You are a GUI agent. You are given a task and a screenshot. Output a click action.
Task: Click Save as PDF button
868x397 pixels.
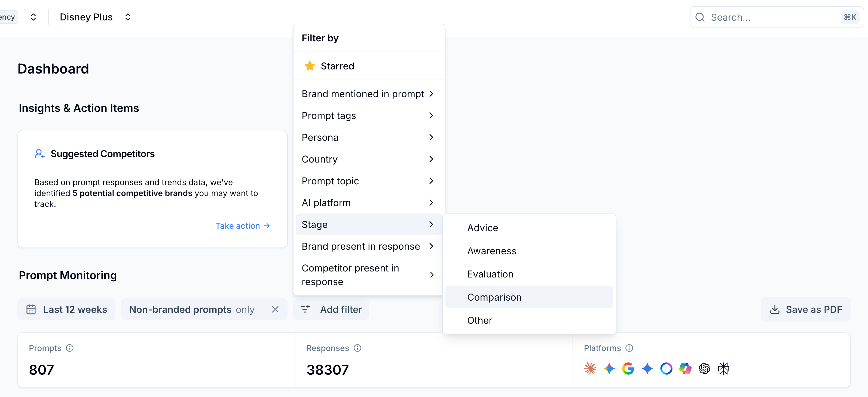(x=806, y=309)
